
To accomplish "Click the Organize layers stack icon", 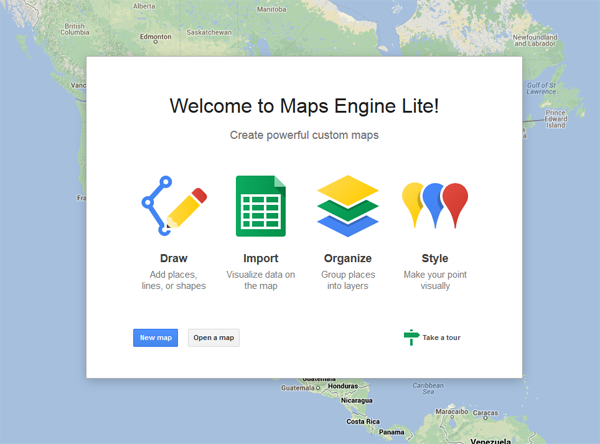I will click(x=348, y=206).
